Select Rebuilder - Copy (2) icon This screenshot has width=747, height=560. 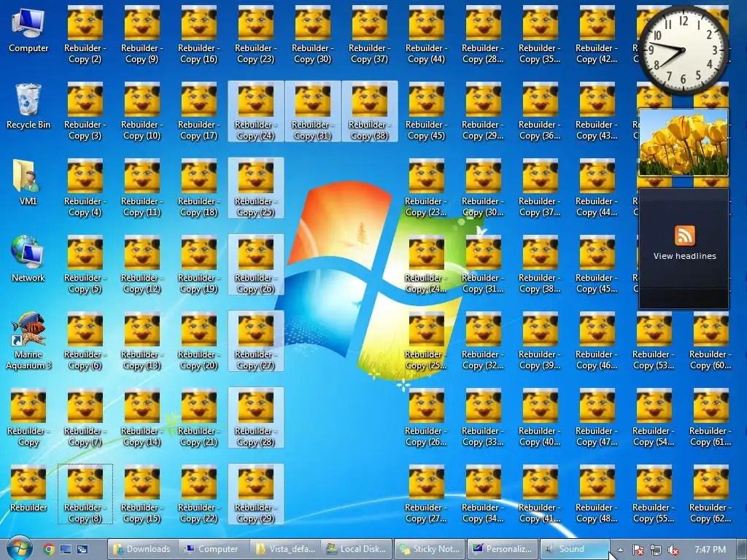click(85, 35)
